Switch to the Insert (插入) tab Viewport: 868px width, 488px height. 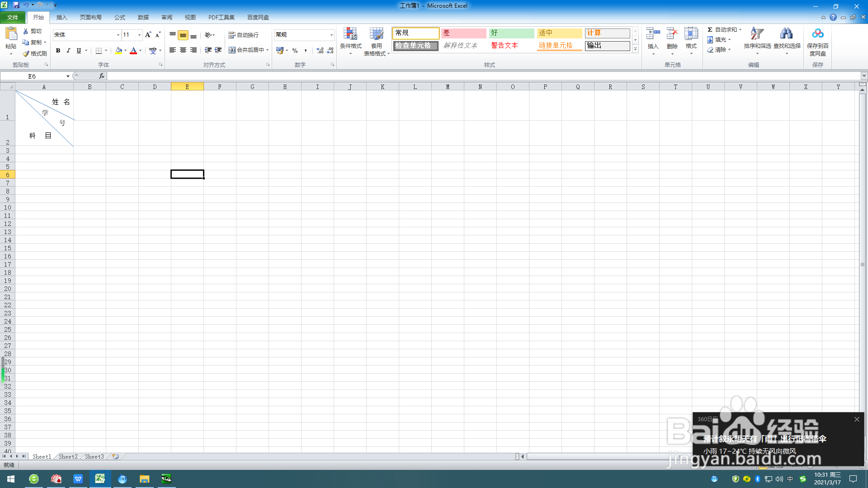pos(61,17)
